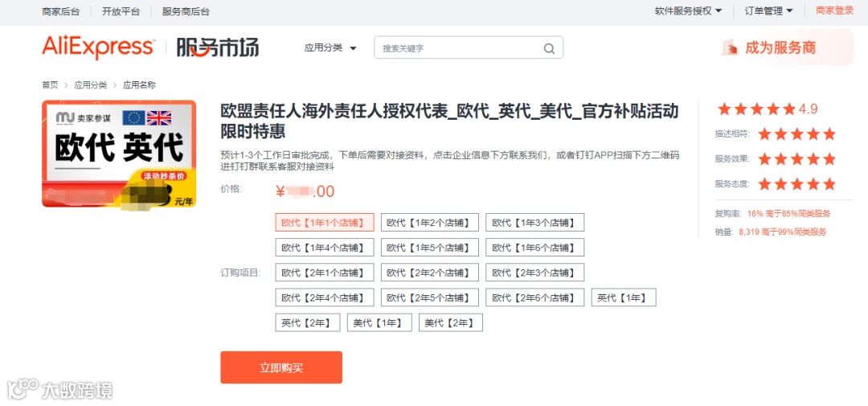The height and width of the screenshot is (406, 868).
Task: Select 欧代【1年1个店铺】 option
Action: pyautogui.click(x=325, y=223)
